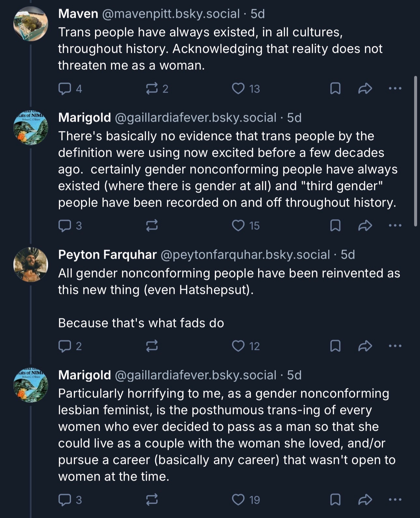Like Marigold's post with 15 likes
The image size is (420, 518).
tap(238, 225)
